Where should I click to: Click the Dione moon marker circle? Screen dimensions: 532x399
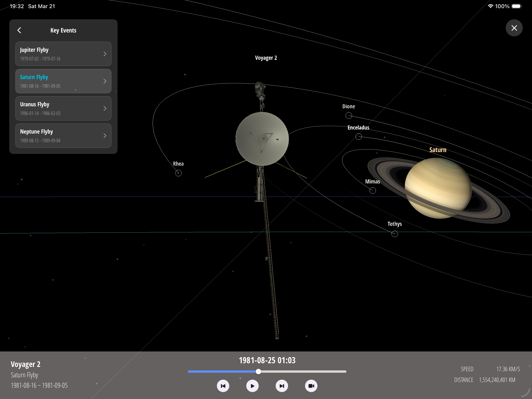349,116
